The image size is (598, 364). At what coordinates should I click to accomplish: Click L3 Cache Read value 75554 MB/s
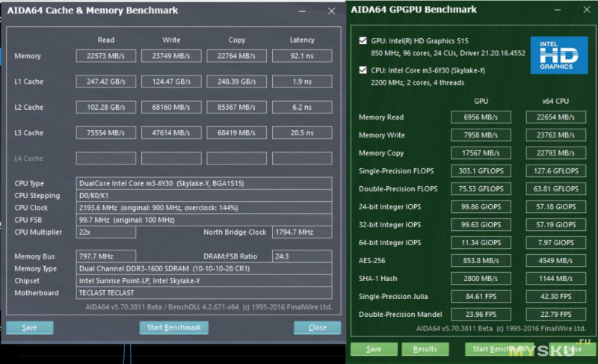tap(105, 132)
